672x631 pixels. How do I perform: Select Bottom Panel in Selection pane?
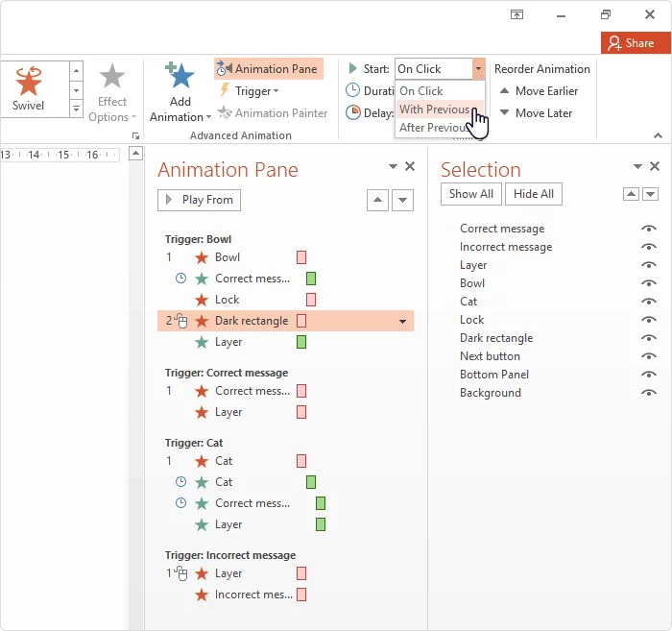point(494,375)
